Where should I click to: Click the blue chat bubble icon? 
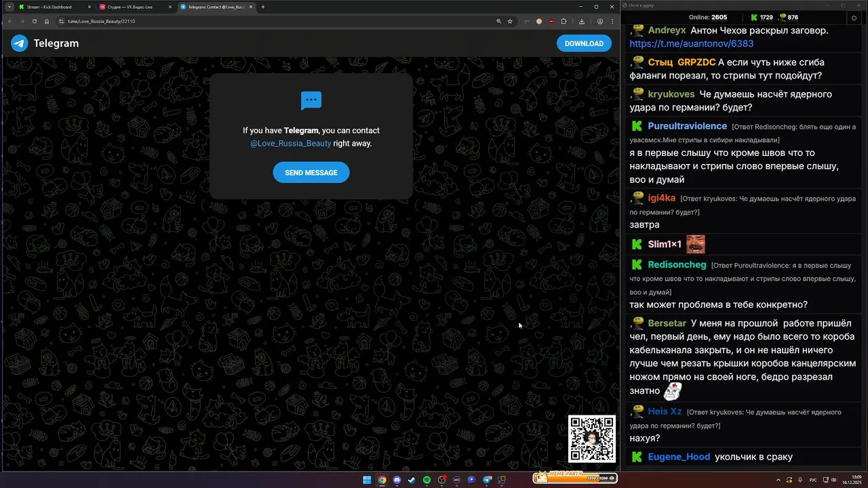click(x=311, y=100)
